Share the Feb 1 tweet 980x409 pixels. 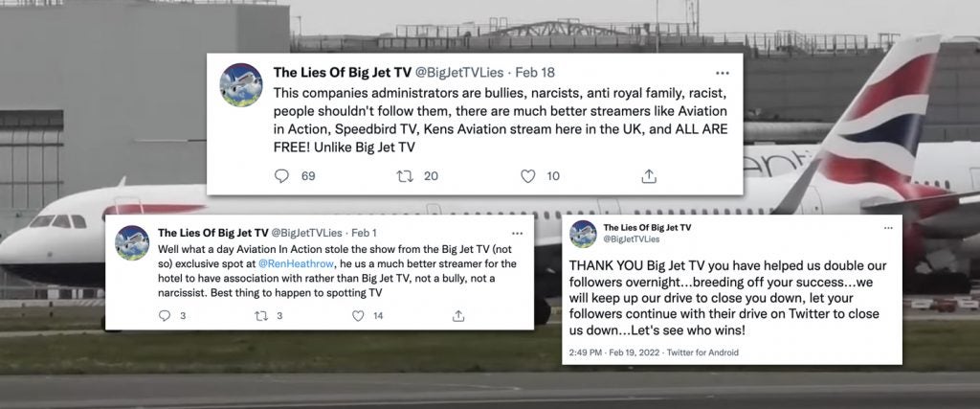458,316
